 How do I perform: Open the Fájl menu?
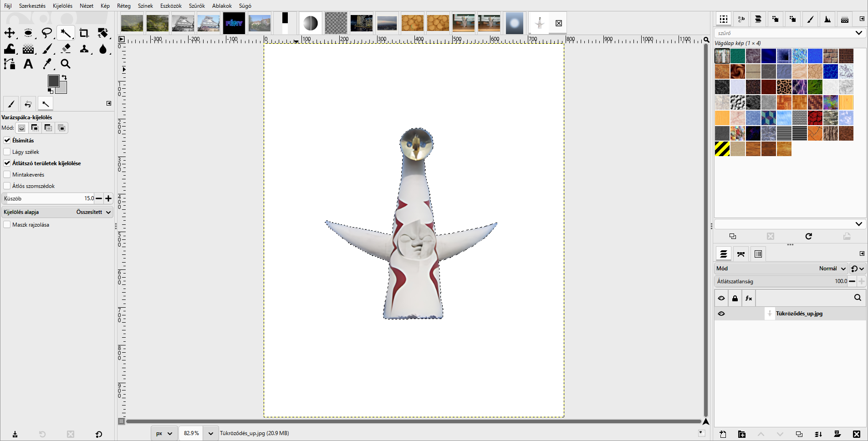(x=8, y=6)
